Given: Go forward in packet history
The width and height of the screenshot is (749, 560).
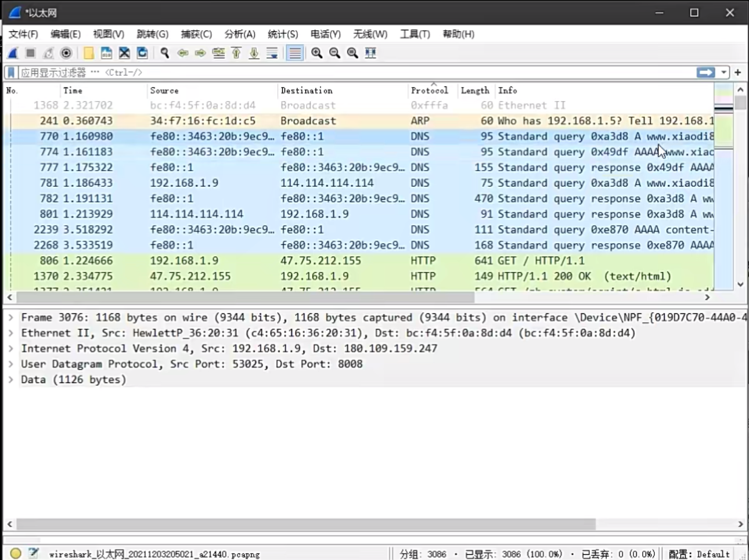Looking at the screenshot, I should 200,53.
